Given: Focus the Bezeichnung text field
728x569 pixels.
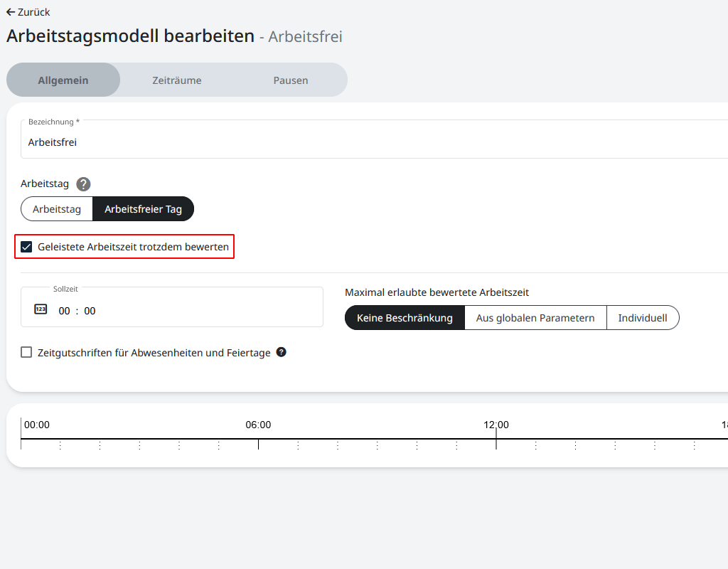Looking at the screenshot, I should [x=370, y=142].
